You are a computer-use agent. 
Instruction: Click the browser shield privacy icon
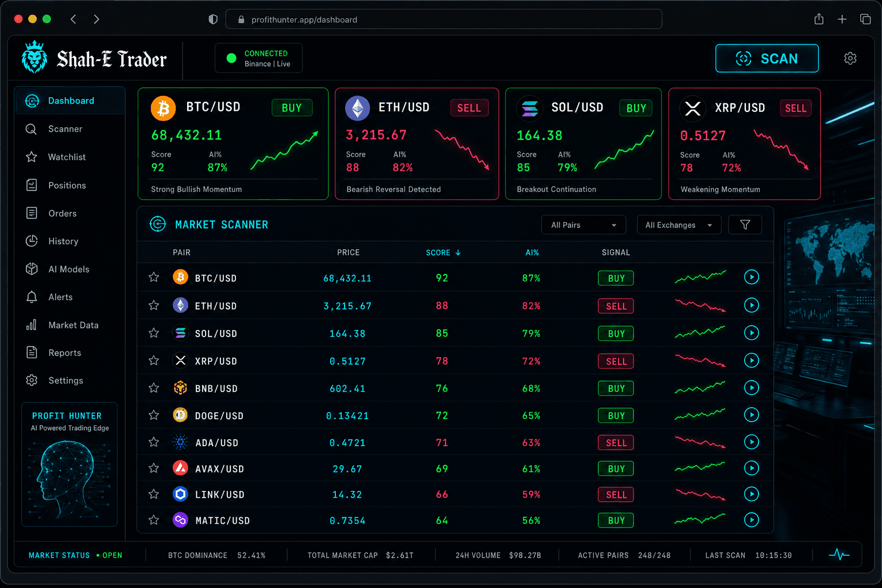[x=213, y=19]
